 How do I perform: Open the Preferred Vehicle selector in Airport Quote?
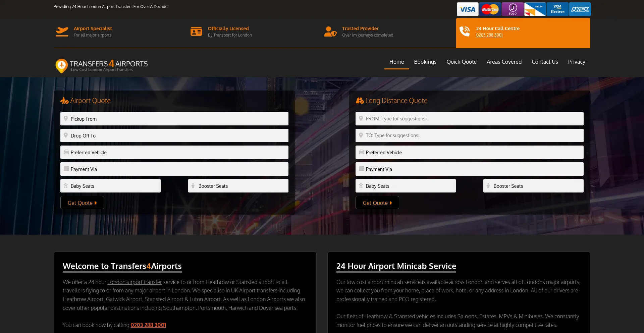[174, 152]
